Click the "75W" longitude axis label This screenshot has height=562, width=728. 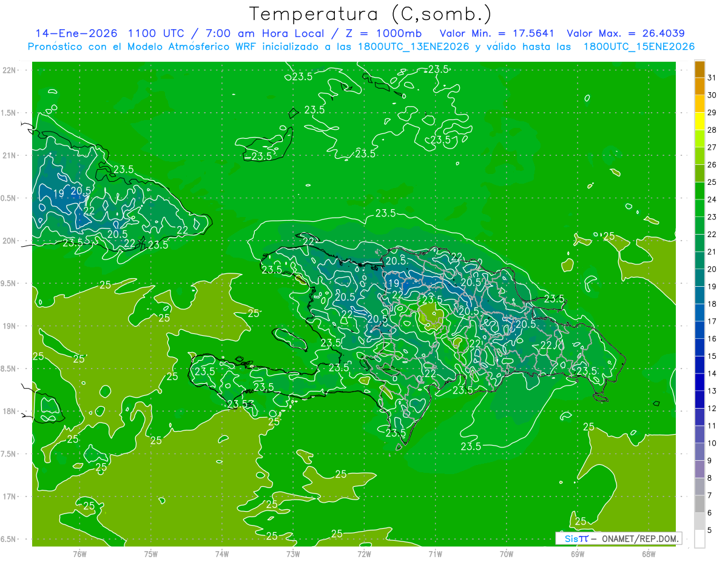[x=151, y=554]
